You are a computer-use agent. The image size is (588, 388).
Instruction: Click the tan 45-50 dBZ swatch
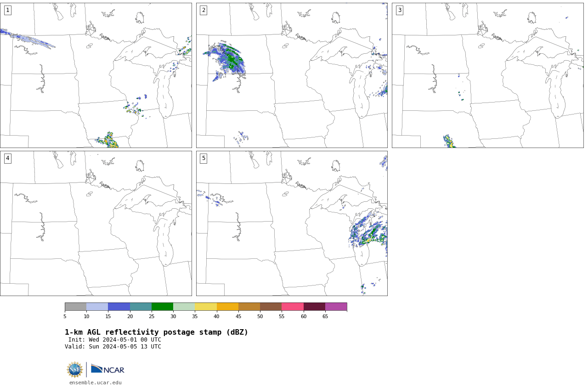tap(249, 307)
